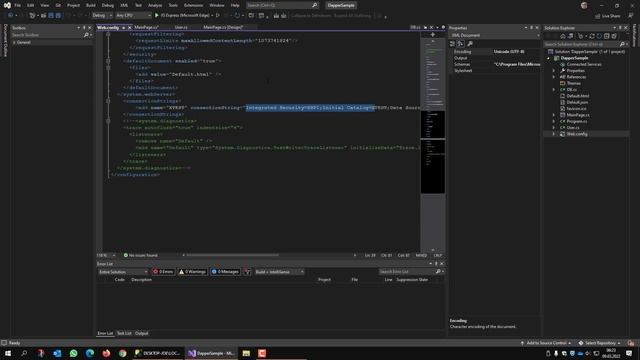Open the Debug configuration dropdown
Image resolution: width=640 pixels, height=360 pixels.
[x=102, y=16]
